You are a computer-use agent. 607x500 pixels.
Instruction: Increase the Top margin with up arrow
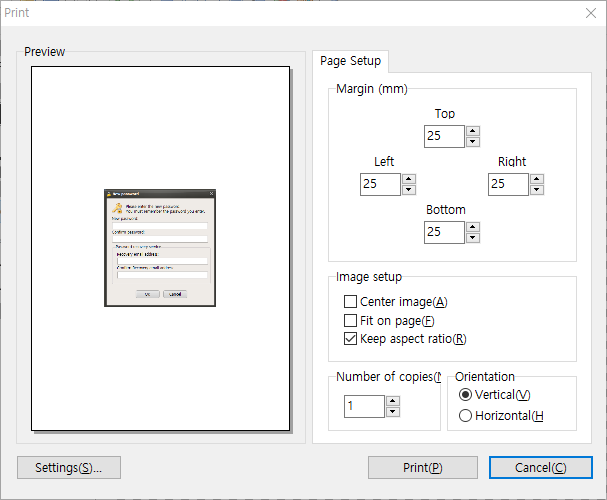click(473, 131)
